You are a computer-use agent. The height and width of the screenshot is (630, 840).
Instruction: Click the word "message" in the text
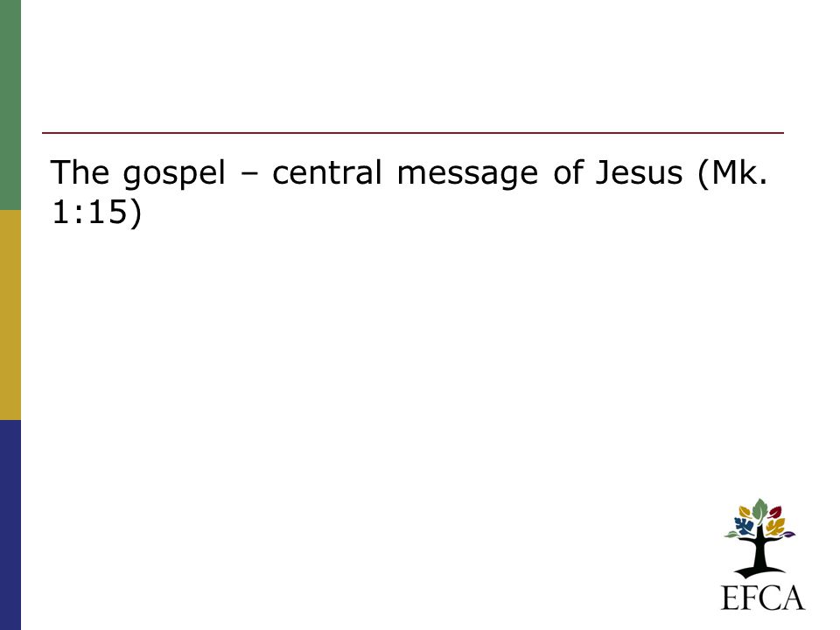[x=467, y=175]
